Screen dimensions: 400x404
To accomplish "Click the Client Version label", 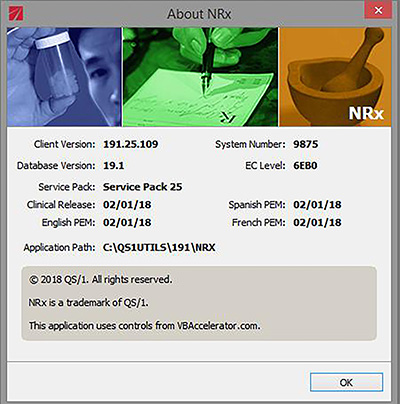I will (x=65, y=144).
